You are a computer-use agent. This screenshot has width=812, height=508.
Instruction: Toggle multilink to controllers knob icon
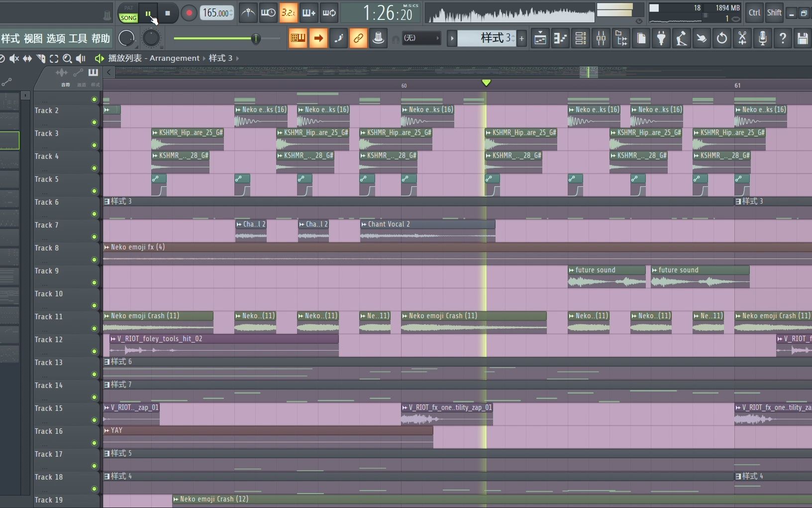(x=378, y=38)
